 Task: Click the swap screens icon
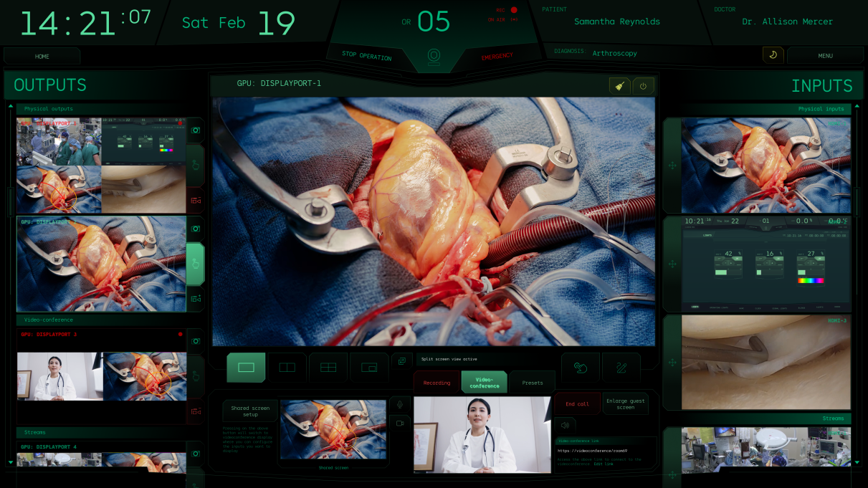(401, 361)
